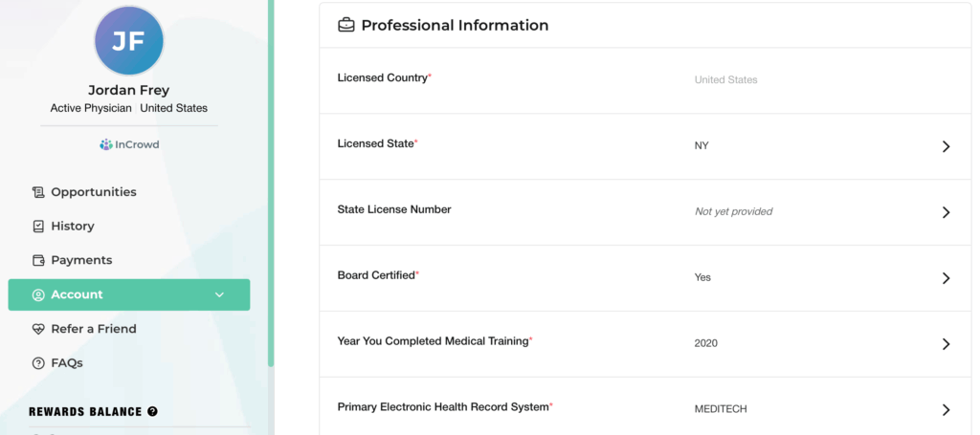The width and height of the screenshot is (980, 435).
Task: Click the Opportunities scroll icon in sidebar
Action: (x=38, y=192)
